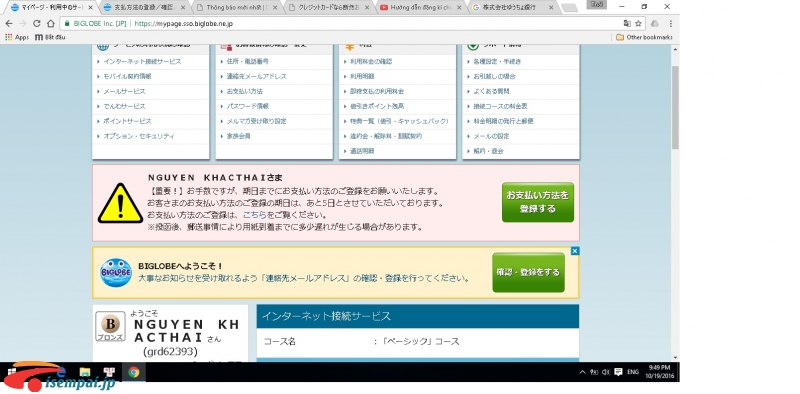Click the volume icon in system tray
Image resolution: width=800 pixels, height=394 pixels.
606,372
